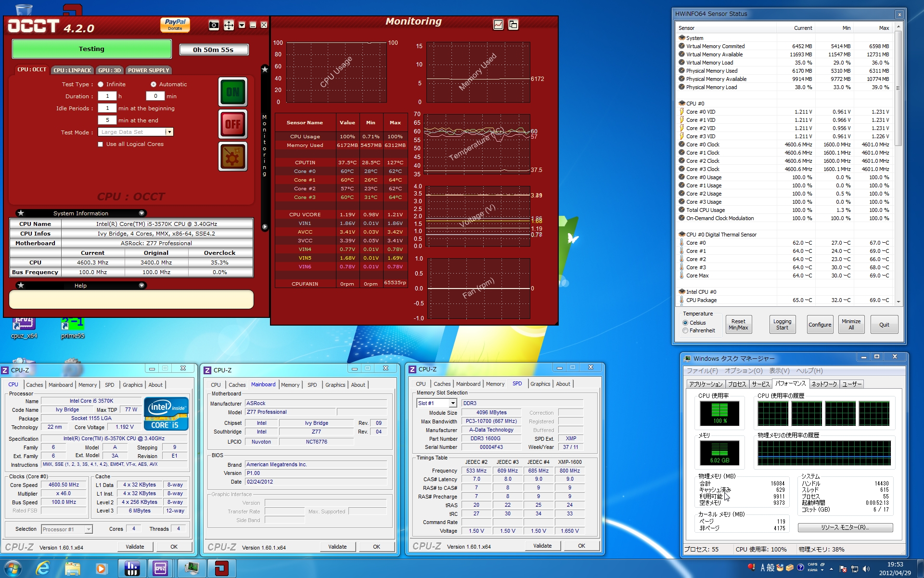
Task: Click the PayPal Donate icon
Action: pyautogui.click(x=175, y=25)
